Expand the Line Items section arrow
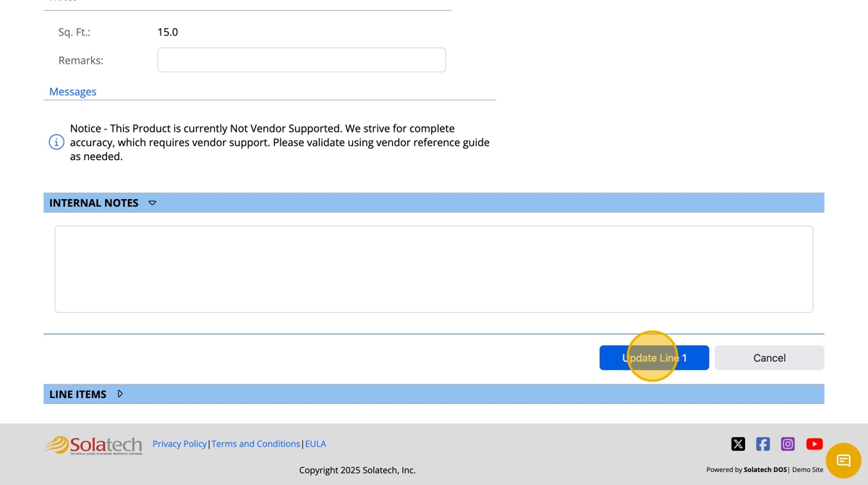 [x=120, y=394]
